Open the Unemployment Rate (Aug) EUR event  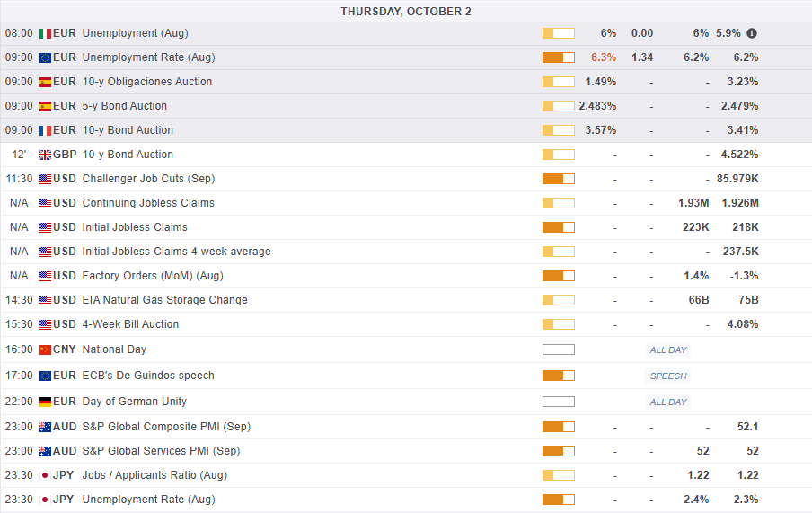(148, 57)
